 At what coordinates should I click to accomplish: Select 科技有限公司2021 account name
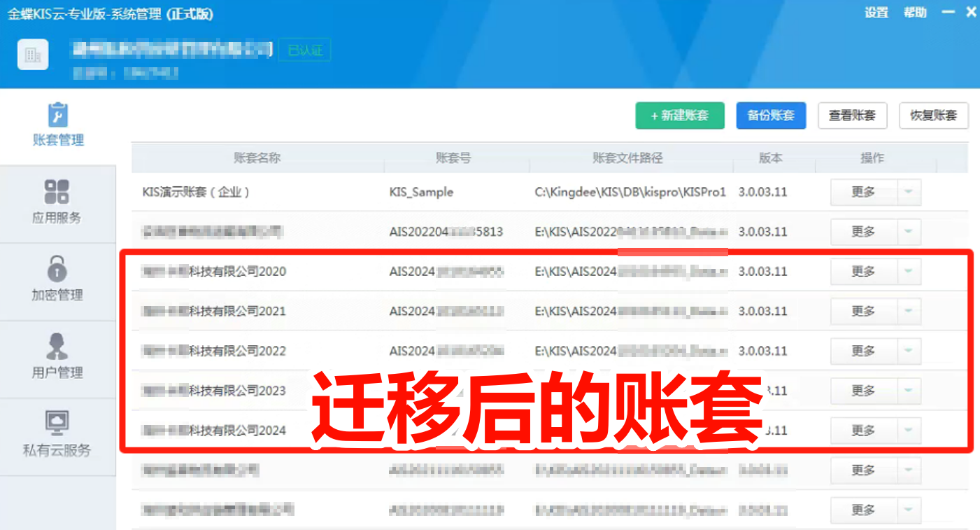click(213, 311)
